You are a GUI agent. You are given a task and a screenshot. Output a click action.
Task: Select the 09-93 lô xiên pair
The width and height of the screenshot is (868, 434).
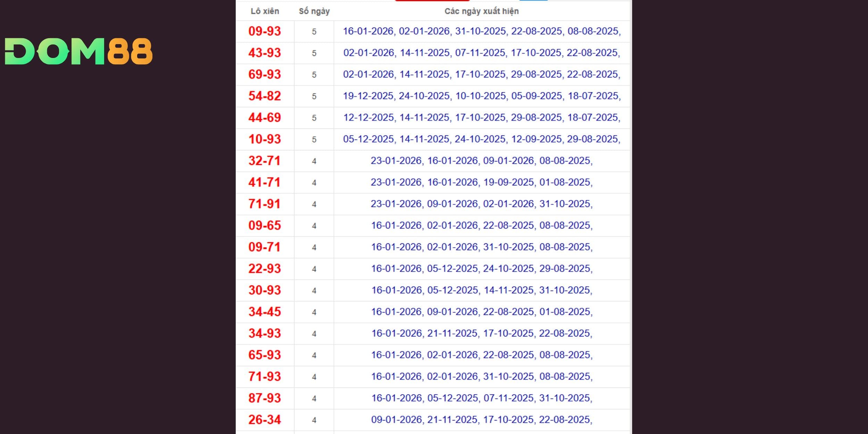tap(265, 31)
